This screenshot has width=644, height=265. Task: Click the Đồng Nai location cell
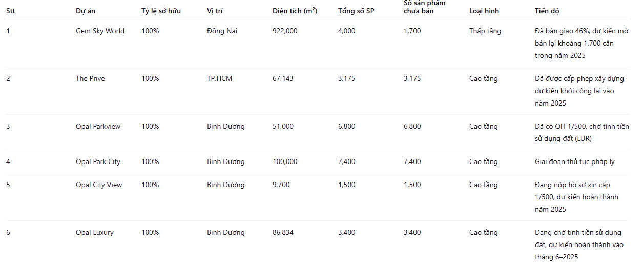[222, 31]
